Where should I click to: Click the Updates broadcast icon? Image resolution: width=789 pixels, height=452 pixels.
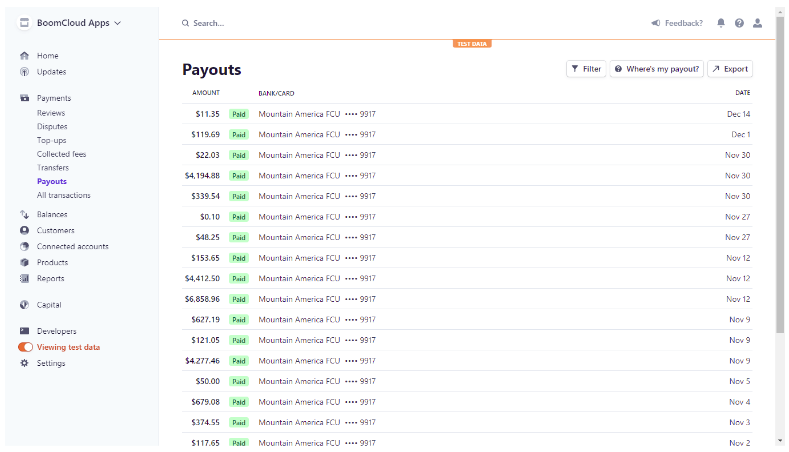pos(24,72)
